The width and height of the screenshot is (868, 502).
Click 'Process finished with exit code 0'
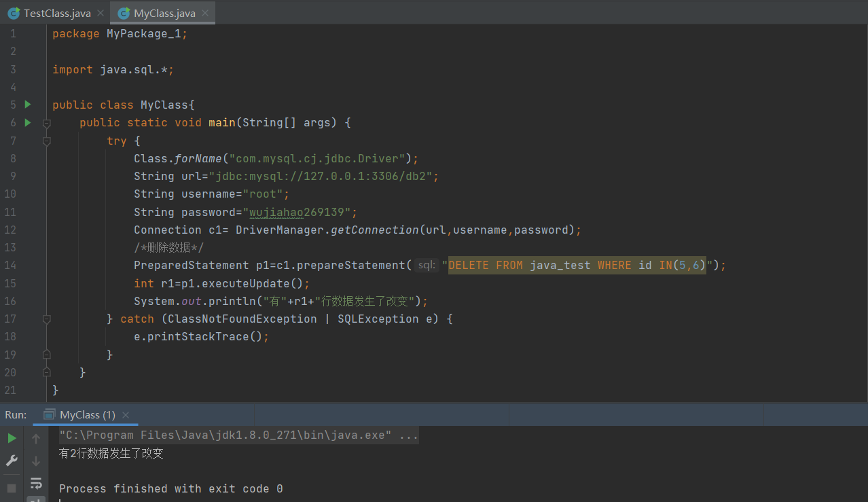pos(171,489)
